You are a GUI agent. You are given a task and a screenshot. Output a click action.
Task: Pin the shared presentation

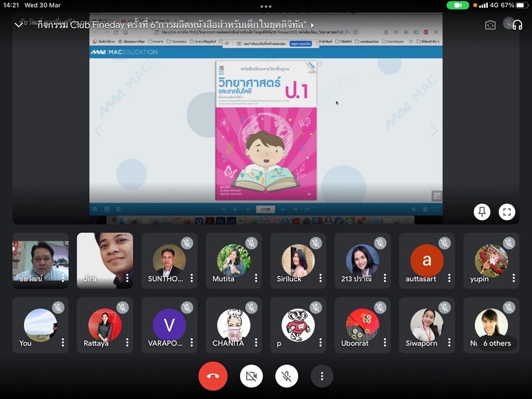[482, 212]
